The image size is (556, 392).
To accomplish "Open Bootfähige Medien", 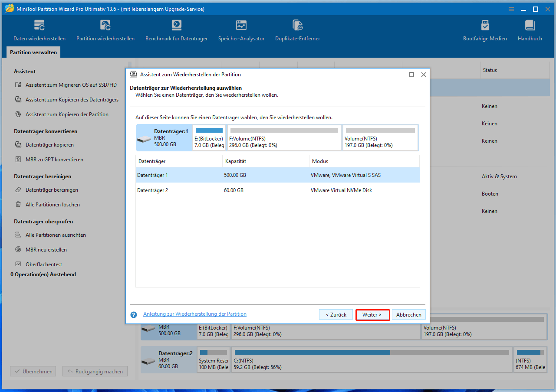I will point(485,29).
